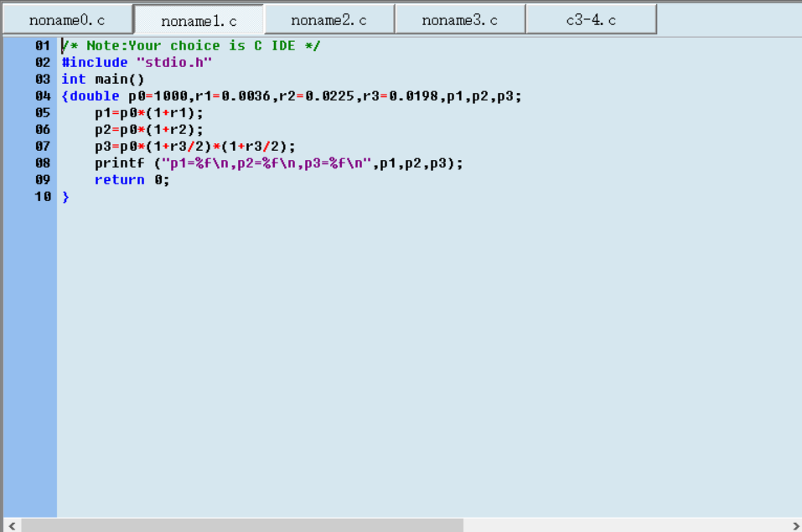
Task: Click the left arrow of horizontal scrollbar
Action: tap(12, 525)
